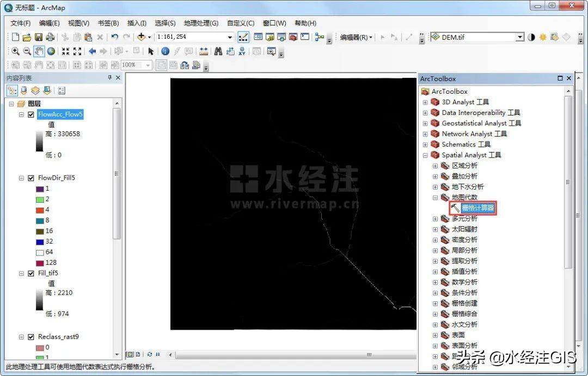Open the Find binoculars tool
This screenshot has height=376, width=588.
click(218, 51)
